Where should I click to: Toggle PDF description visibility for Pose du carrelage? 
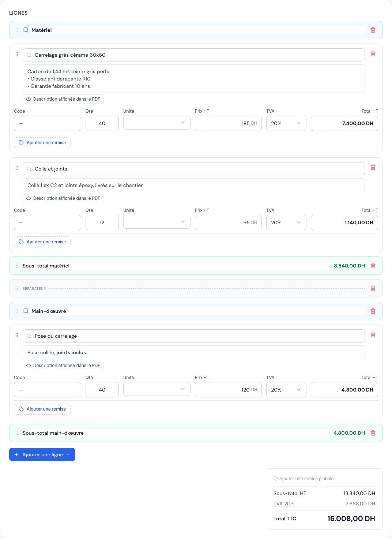(x=63, y=366)
